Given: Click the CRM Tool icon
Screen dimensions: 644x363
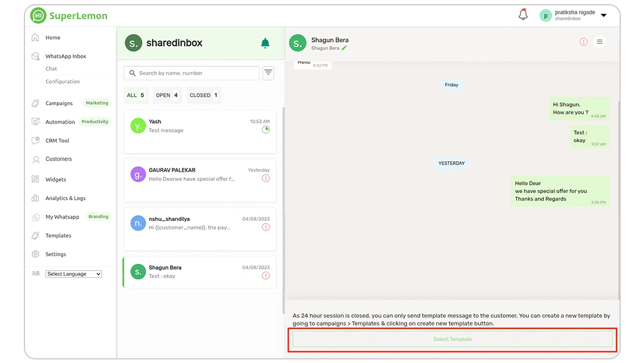Looking at the screenshot, I should [35, 140].
